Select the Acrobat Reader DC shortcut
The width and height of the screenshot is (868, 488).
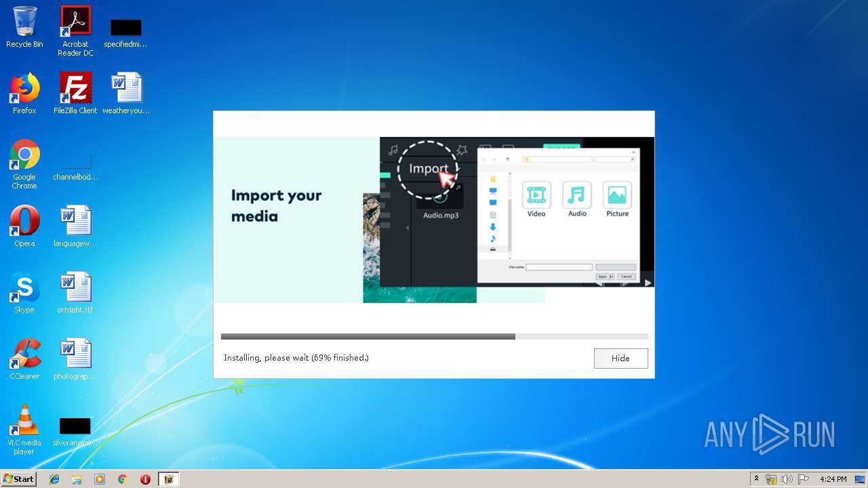75,31
